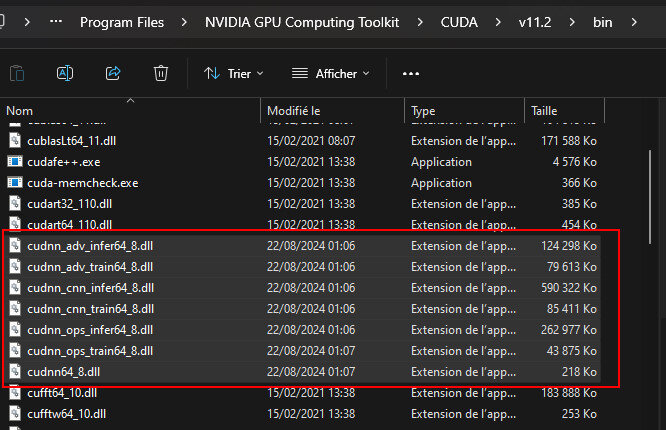Open the Afficher view dropdown
The height and width of the screenshot is (430, 666).
[330, 73]
